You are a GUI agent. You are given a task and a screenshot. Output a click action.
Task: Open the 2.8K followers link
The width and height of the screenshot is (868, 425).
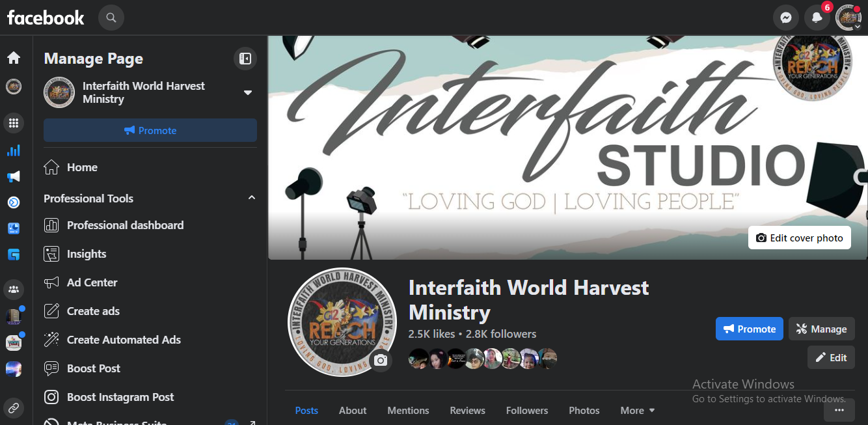501,334
